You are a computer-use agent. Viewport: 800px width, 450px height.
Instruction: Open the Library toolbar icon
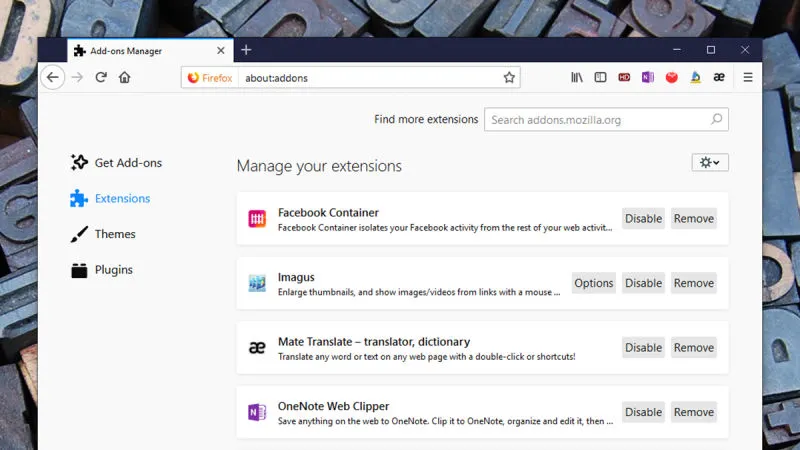[577, 77]
